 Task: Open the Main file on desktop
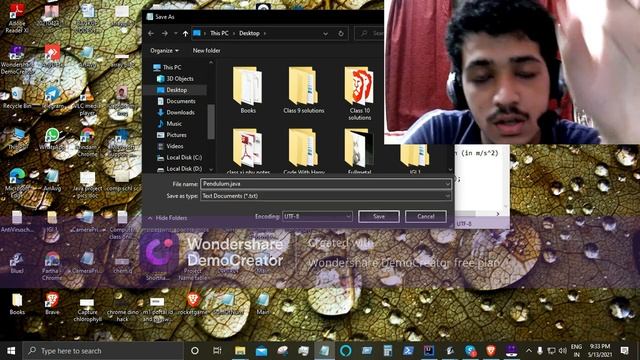[x=262, y=304]
